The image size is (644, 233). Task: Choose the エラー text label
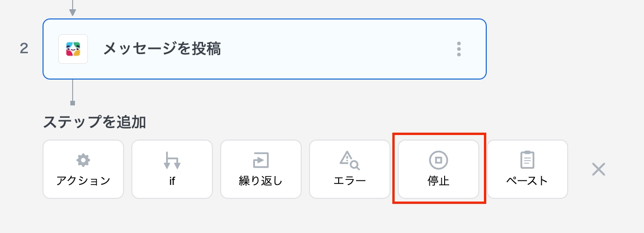350,181
